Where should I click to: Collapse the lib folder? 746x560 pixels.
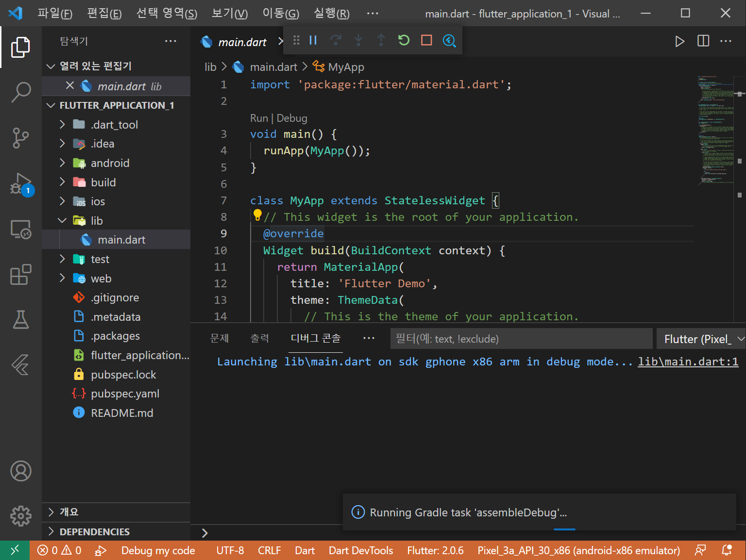[62, 221]
